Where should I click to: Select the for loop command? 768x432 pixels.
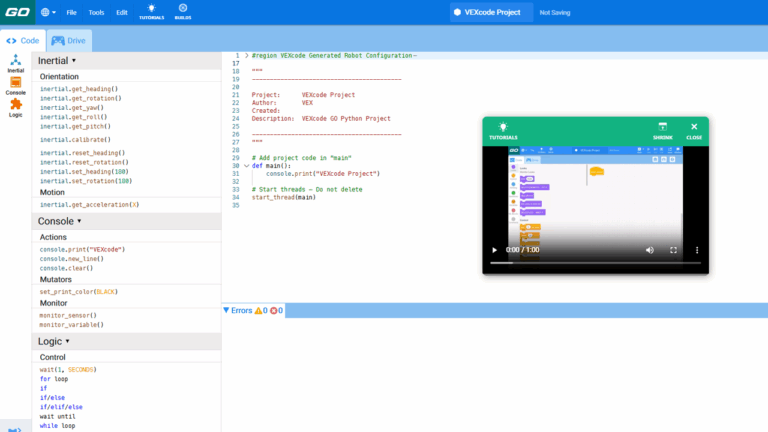(54, 379)
